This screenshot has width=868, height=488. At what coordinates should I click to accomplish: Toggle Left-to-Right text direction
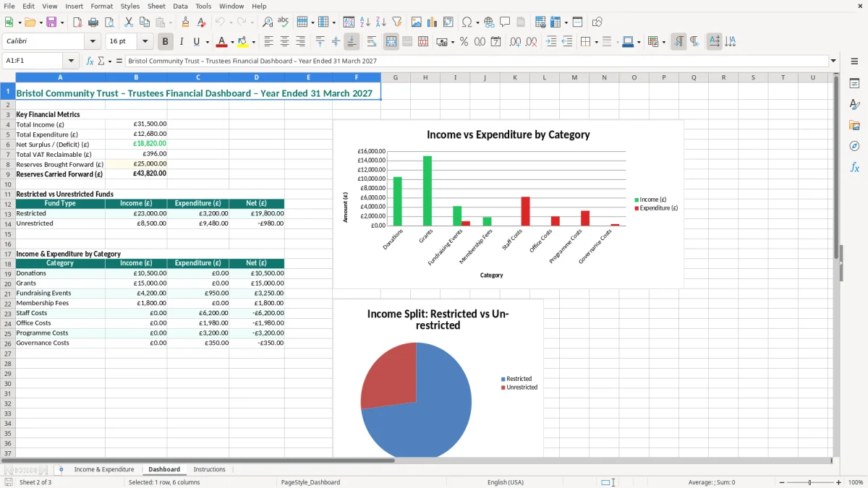tap(678, 42)
